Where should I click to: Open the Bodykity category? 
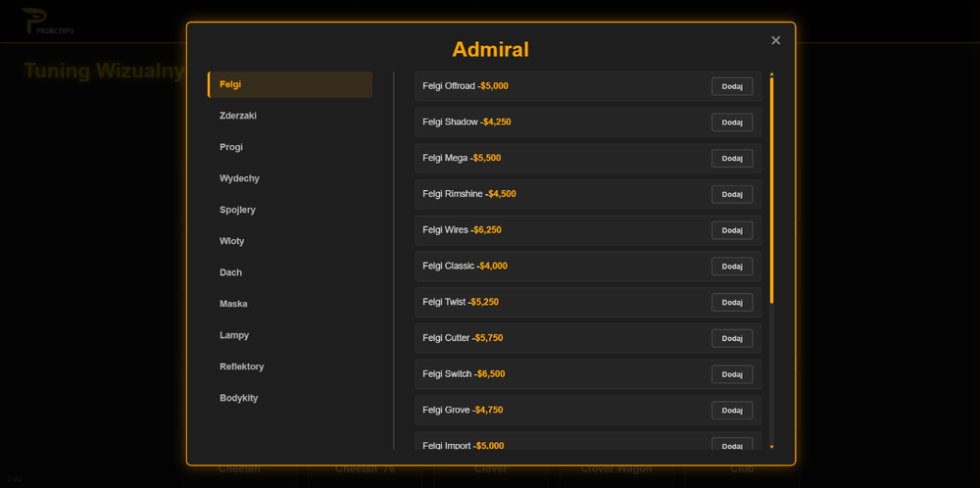[290, 398]
